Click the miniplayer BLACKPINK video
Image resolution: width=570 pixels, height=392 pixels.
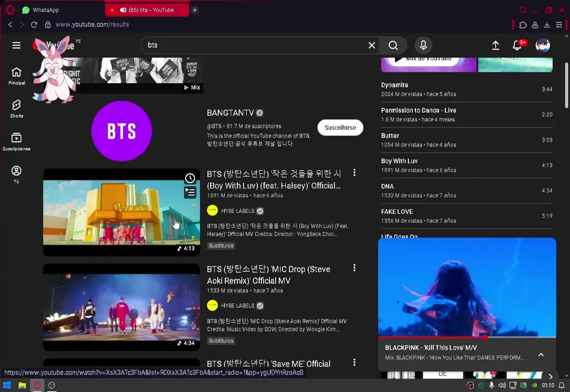[x=467, y=287]
